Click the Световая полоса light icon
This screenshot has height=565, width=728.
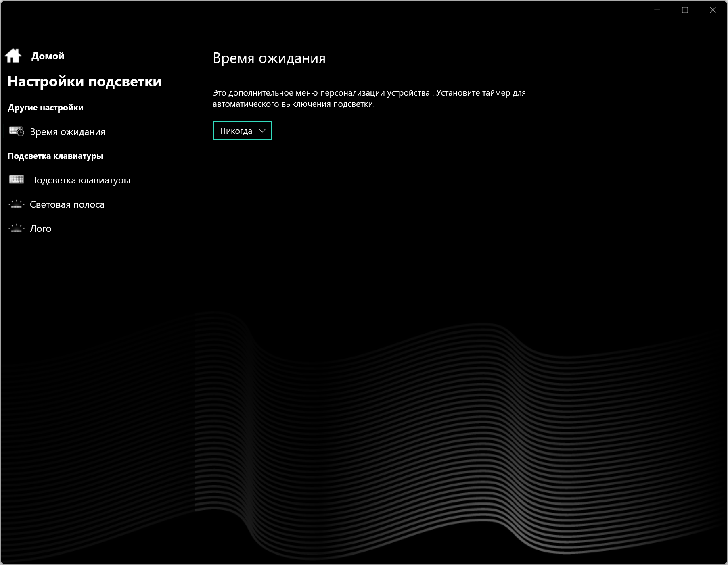tap(17, 204)
